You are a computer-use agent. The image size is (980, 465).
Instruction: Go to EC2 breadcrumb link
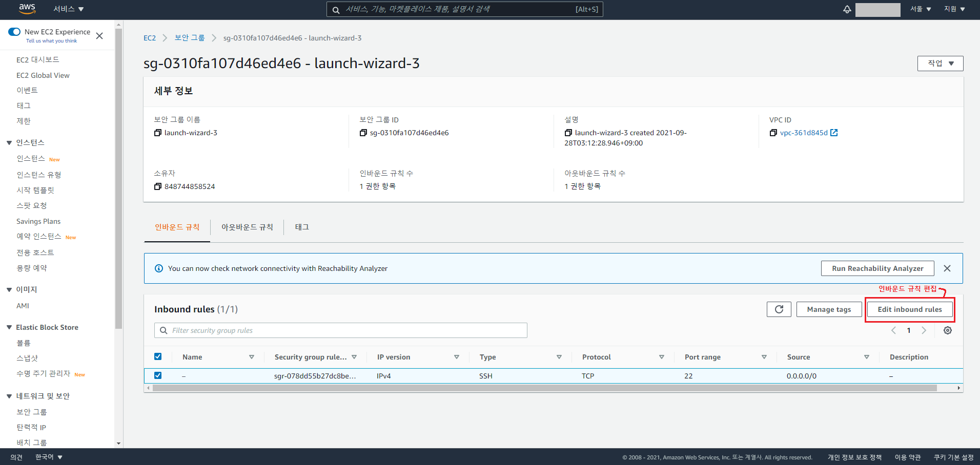coord(150,38)
